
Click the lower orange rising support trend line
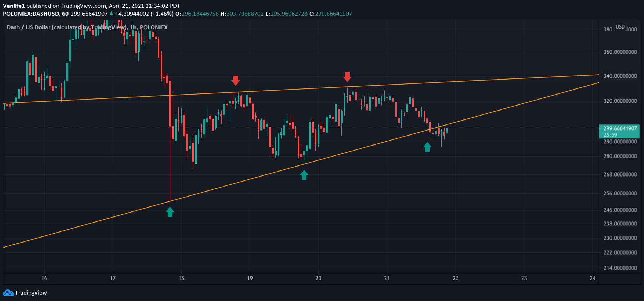[x=301, y=165]
